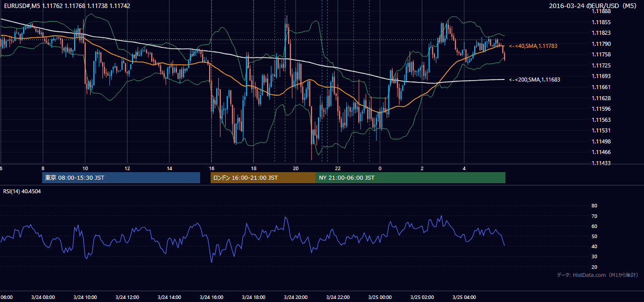644x302 pixels.
Task: Click price axis value 1.11596
Action: (x=601, y=109)
